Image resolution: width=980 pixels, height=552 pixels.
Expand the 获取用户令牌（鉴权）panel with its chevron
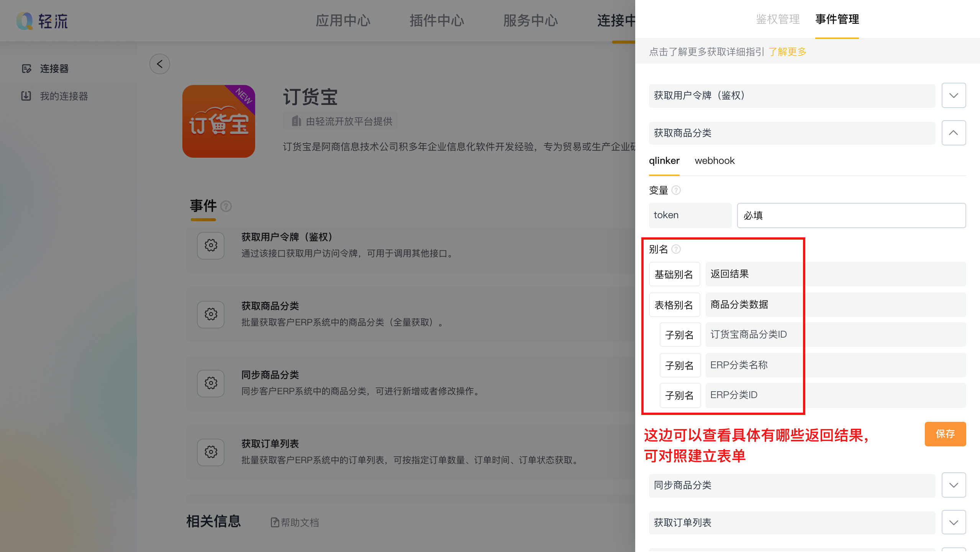[954, 95]
